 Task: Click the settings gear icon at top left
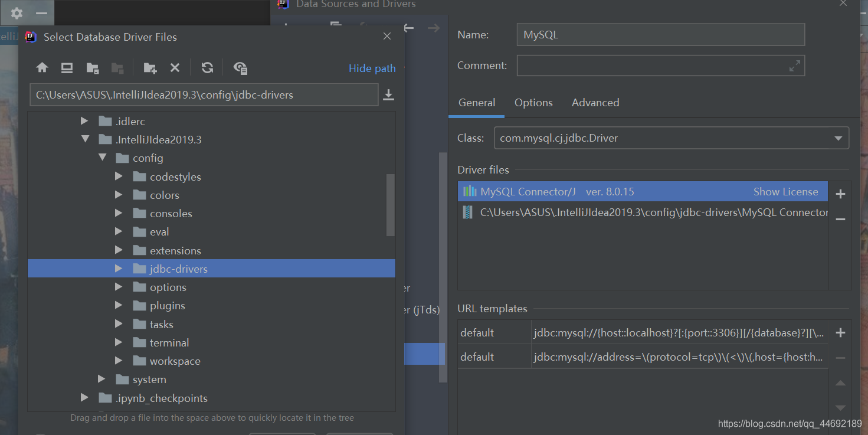(17, 13)
